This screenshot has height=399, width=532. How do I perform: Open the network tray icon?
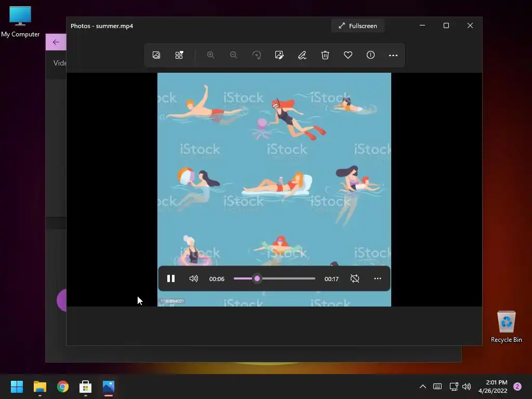(x=454, y=387)
